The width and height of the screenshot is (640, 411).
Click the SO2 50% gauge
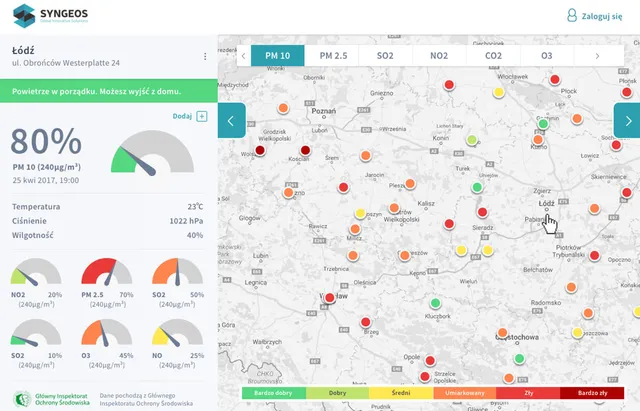point(177,271)
